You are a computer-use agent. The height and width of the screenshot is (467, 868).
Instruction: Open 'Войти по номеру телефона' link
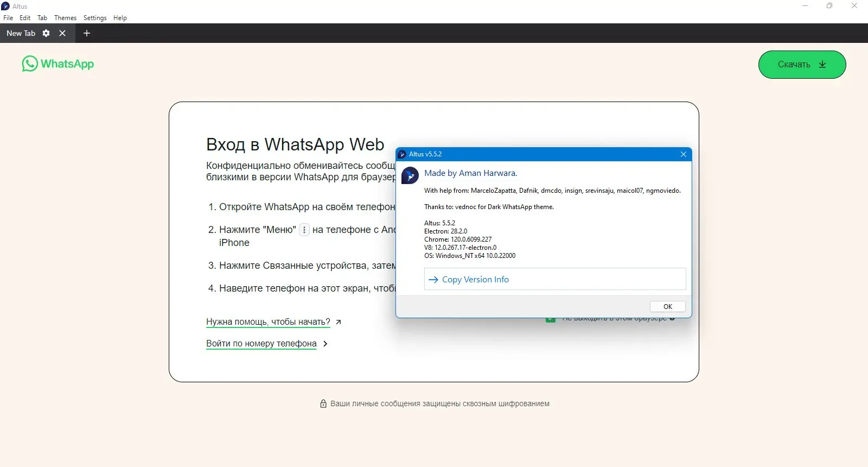pyautogui.click(x=261, y=344)
